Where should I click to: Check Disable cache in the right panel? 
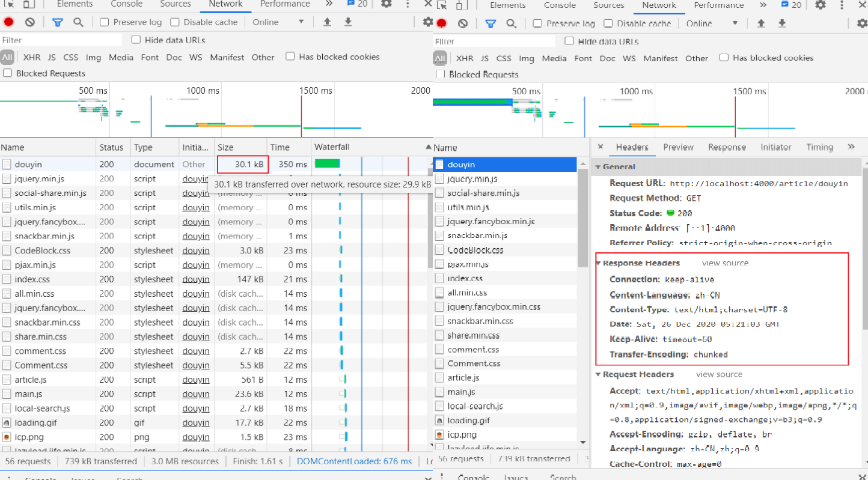(x=608, y=23)
